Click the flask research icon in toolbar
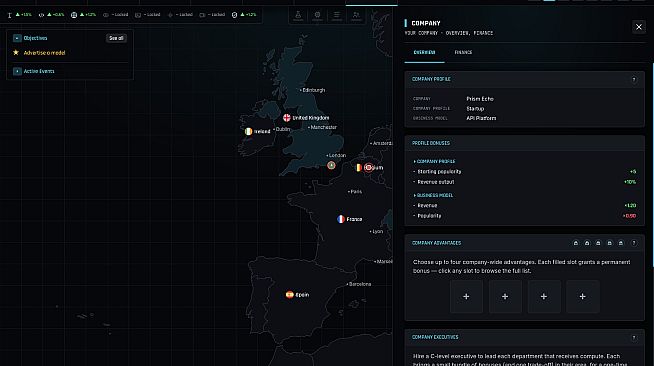The height and width of the screenshot is (366, 654). [x=298, y=15]
